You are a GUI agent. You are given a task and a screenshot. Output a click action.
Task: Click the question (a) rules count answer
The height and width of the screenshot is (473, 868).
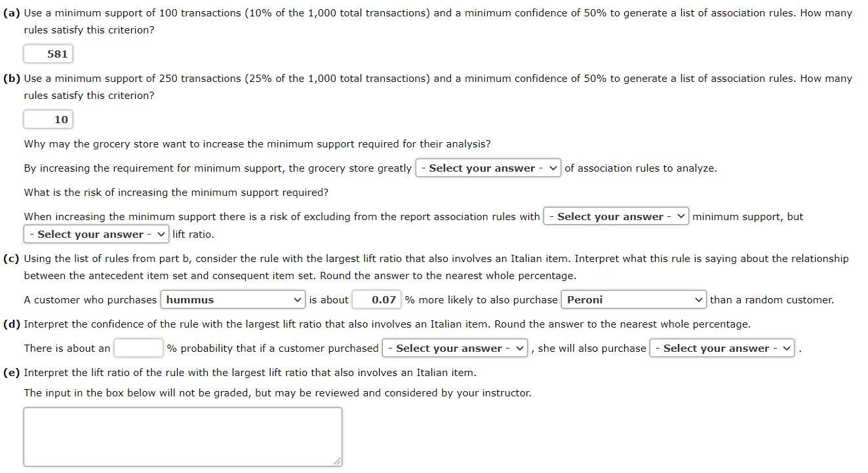point(48,54)
